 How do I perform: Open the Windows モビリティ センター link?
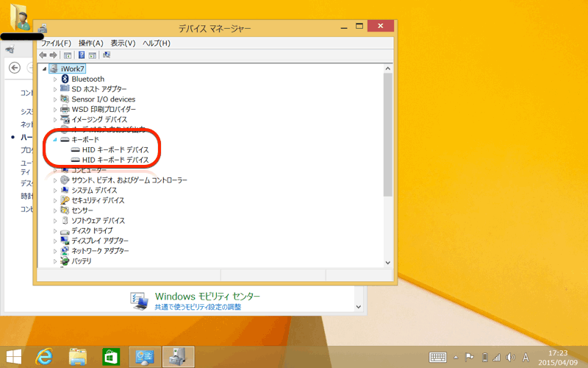(x=207, y=296)
